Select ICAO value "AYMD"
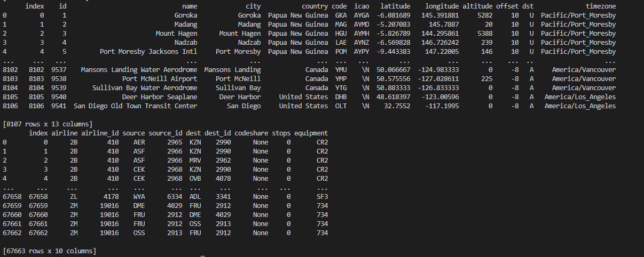 pyautogui.click(x=362, y=25)
